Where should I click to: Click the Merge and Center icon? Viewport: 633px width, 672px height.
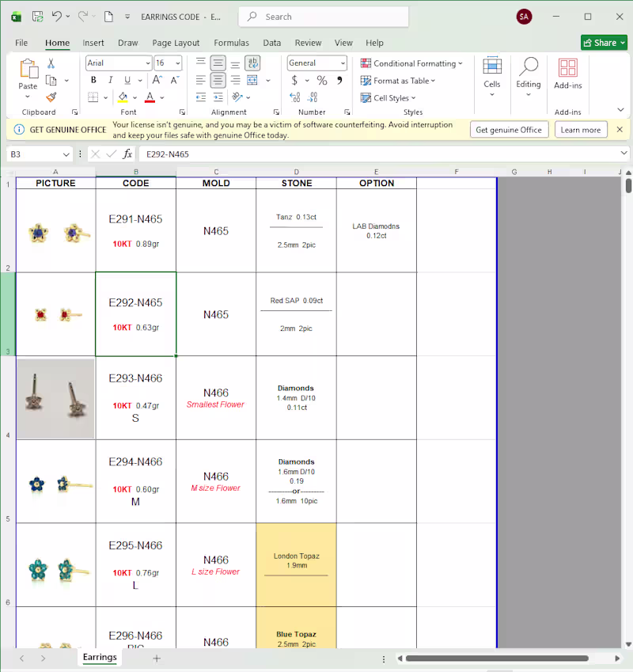point(252,80)
